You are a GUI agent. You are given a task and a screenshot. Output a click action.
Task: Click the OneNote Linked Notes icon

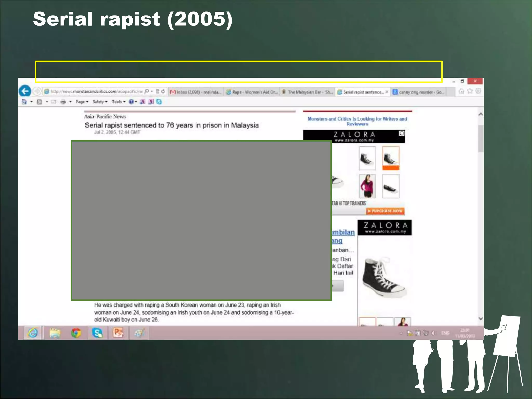(x=151, y=102)
